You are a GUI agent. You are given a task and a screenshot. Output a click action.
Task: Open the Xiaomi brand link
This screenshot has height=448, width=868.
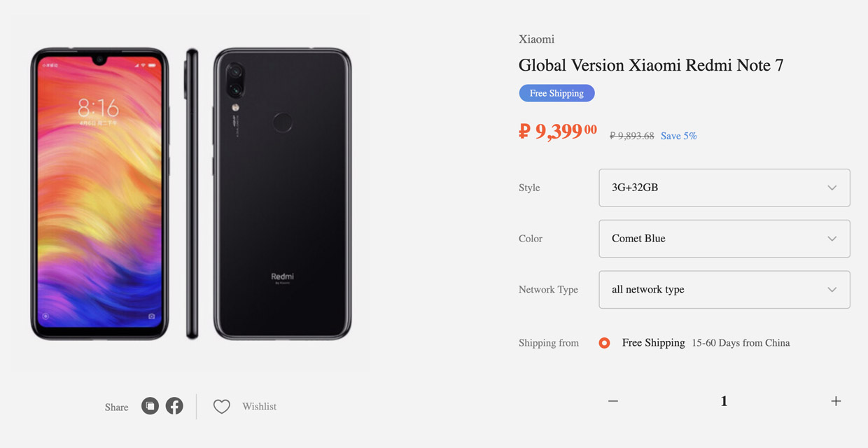(x=536, y=39)
